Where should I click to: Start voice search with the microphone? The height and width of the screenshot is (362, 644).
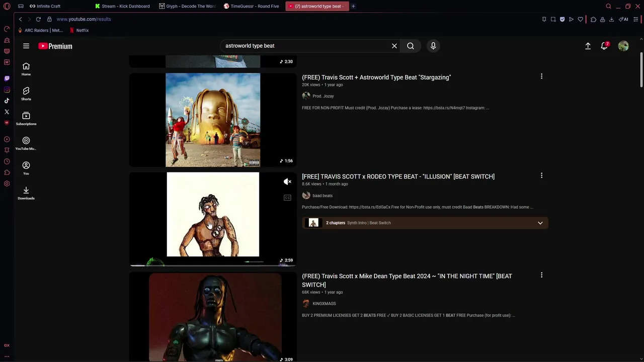pyautogui.click(x=433, y=46)
